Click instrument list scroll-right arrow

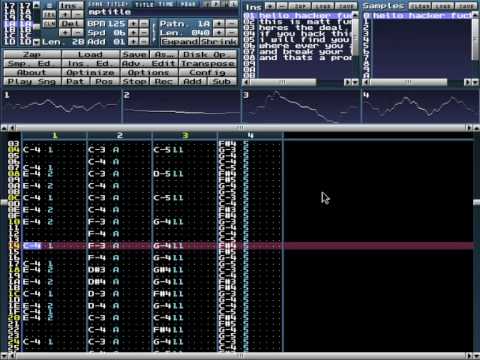click(348, 82)
